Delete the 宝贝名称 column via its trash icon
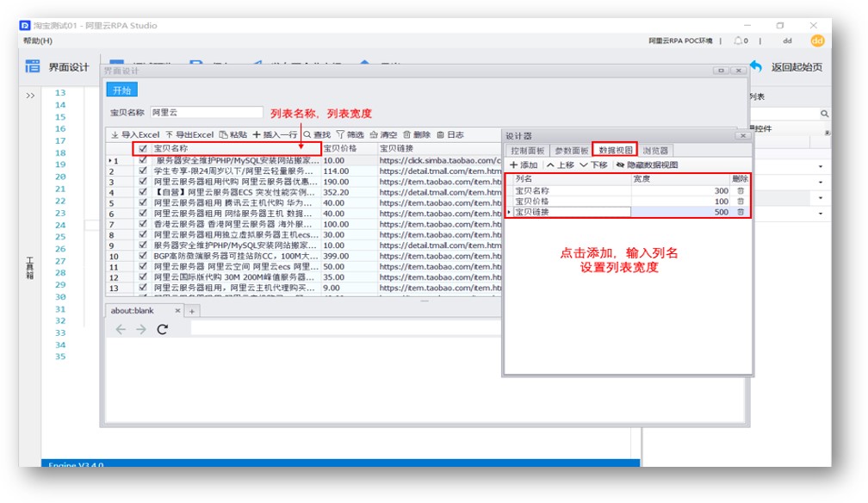868x503 pixels. (741, 190)
